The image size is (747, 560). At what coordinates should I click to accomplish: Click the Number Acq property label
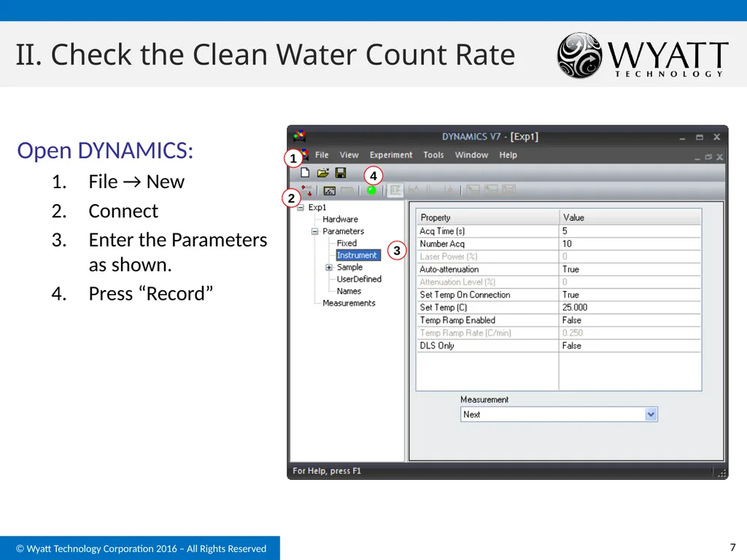(442, 244)
